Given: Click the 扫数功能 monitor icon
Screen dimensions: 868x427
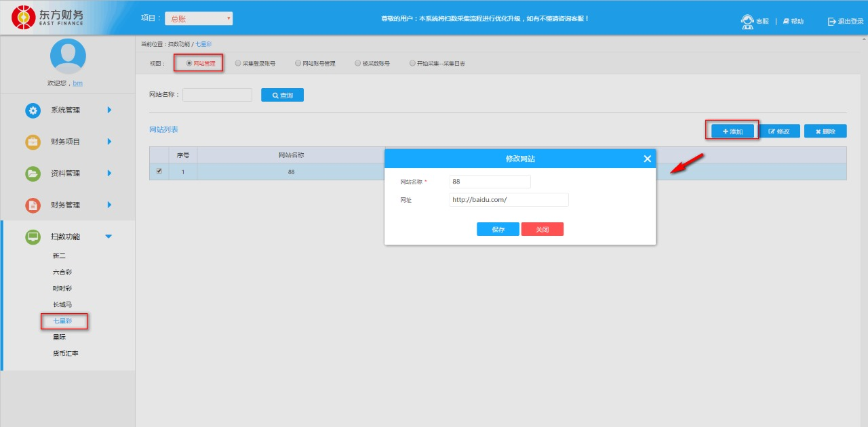Looking at the screenshot, I should pyautogui.click(x=33, y=237).
